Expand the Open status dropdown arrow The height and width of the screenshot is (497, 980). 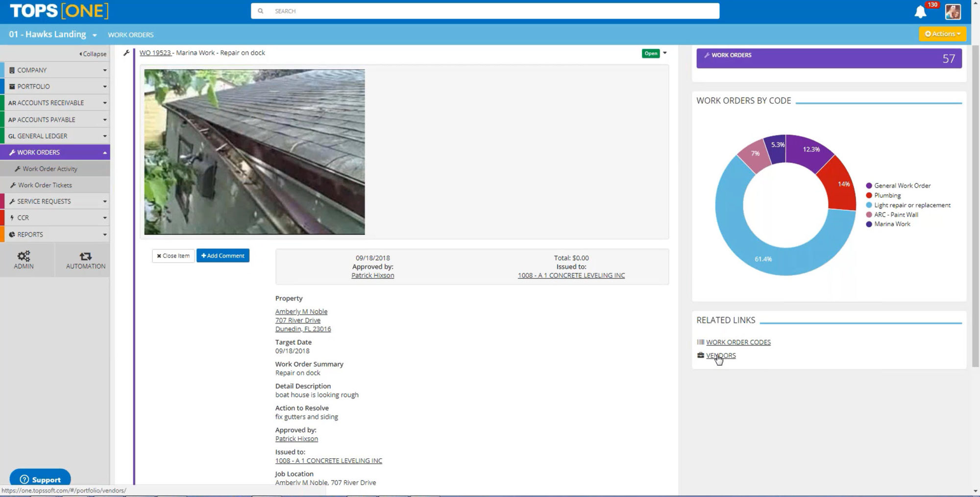tap(665, 53)
